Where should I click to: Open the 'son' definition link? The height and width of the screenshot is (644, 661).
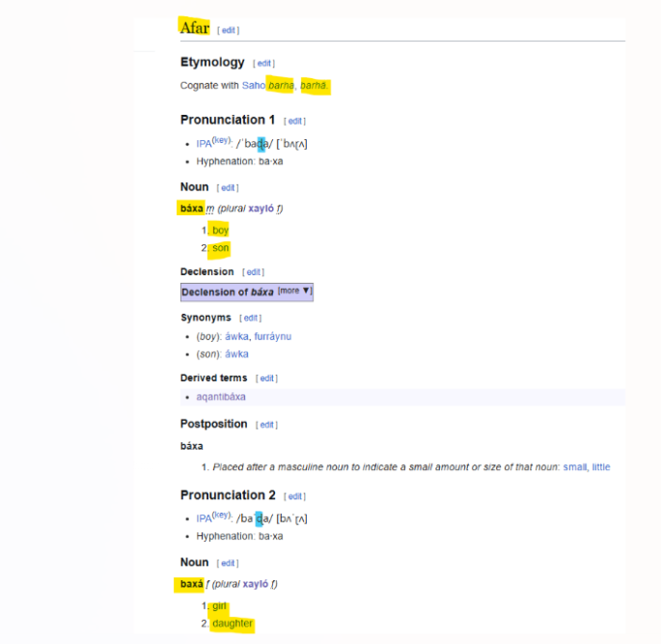tap(221, 248)
